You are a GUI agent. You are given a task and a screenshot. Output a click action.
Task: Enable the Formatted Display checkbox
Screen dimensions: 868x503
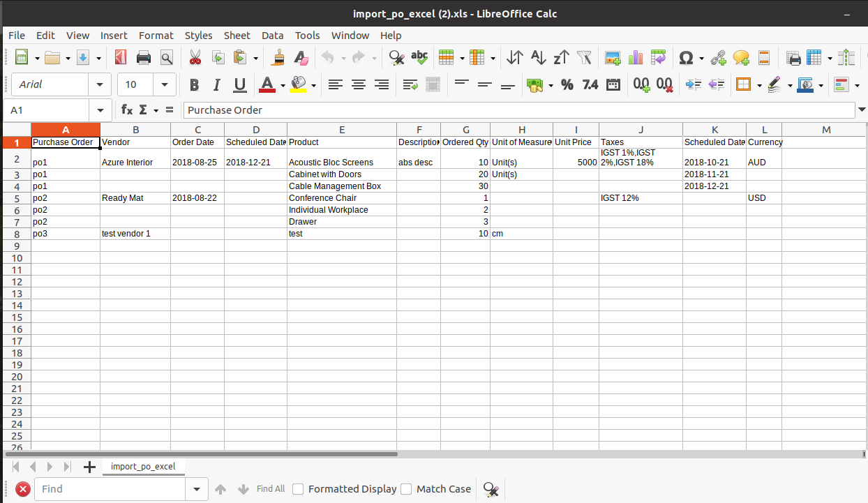tap(298, 489)
